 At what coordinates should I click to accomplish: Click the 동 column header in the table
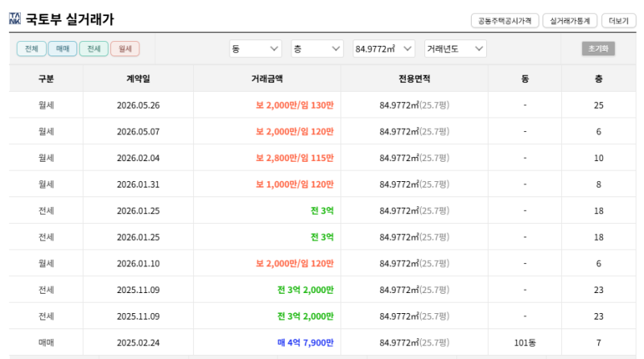pyautogui.click(x=525, y=78)
